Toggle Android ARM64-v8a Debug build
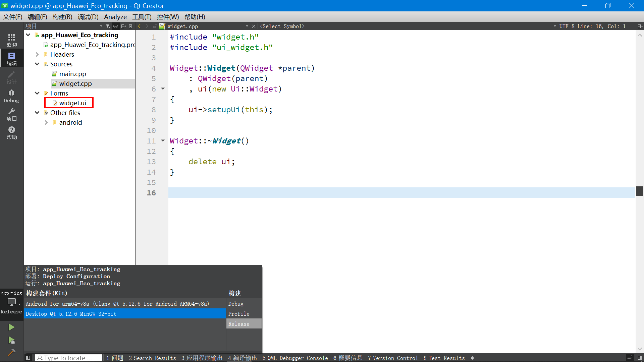 pyautogui.click(x=236, y=304)
